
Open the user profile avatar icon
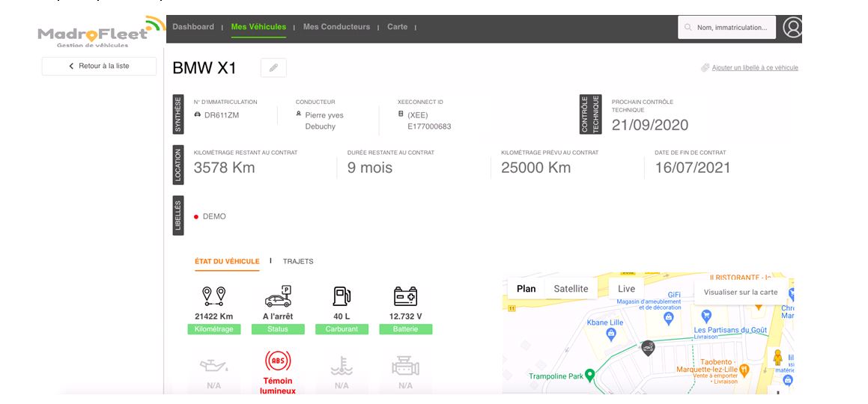click(792, 27)
